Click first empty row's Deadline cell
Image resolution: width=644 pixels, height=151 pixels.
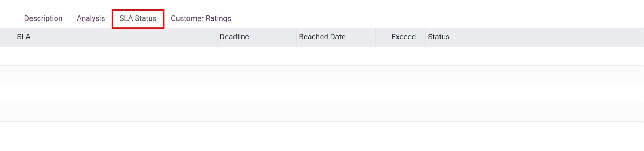[x=257, y=56]
